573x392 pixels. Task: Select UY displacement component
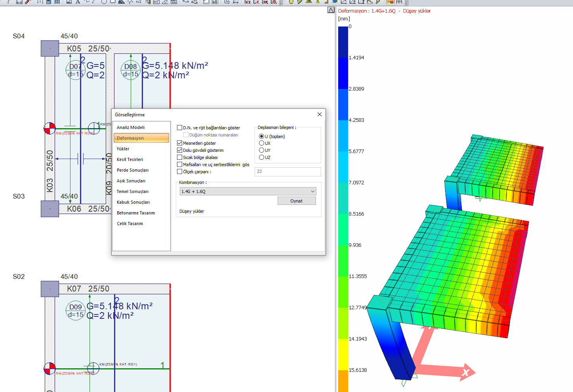pyautogui.click(x=261, y=150)
